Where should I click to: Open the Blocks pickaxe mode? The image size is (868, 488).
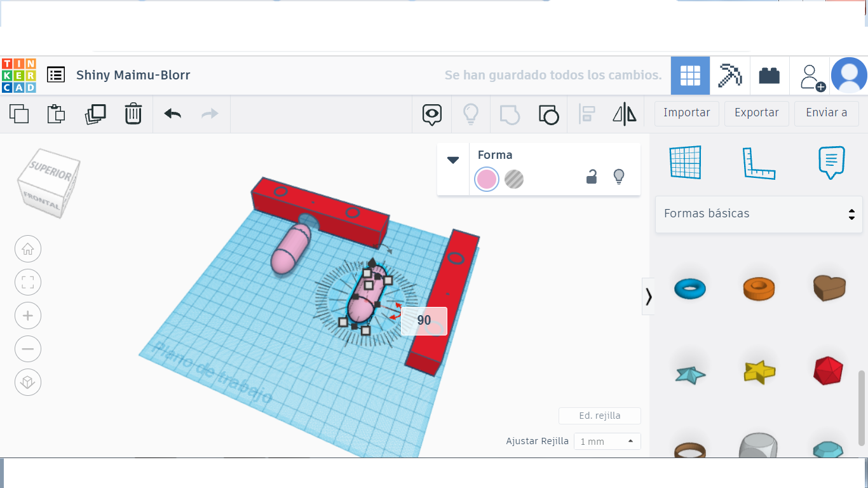729,76
